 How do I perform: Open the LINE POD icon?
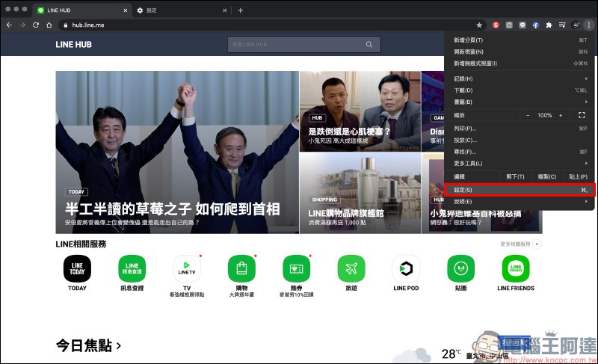point(406,269)
